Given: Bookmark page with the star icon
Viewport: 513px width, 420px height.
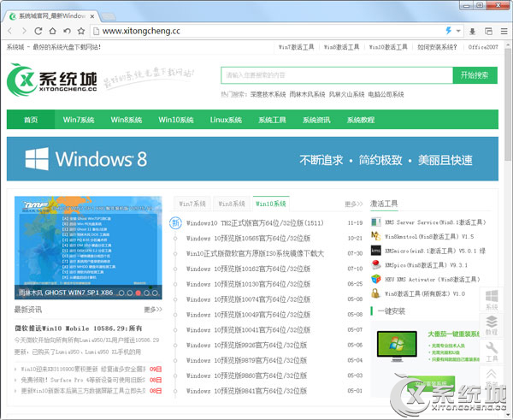Looking at the screenshot, I should click(81, 31).
